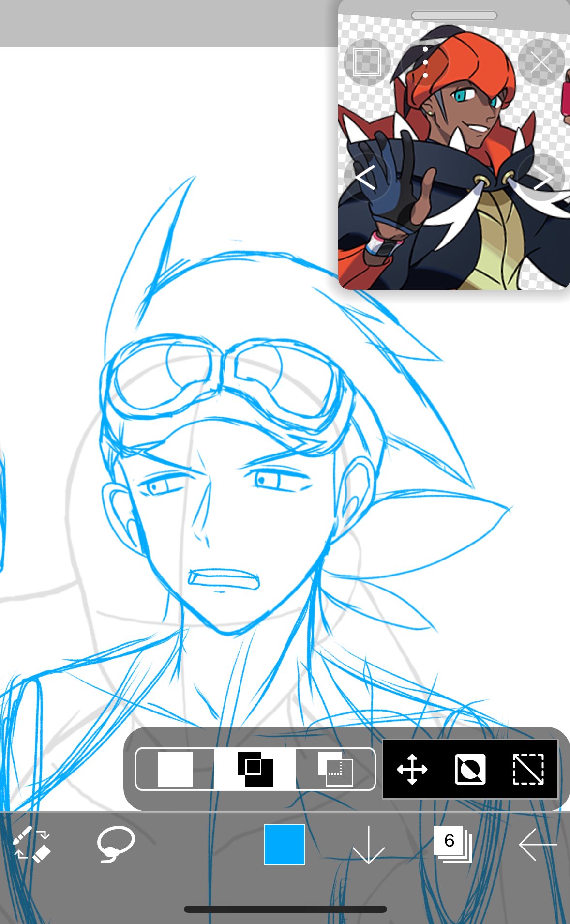Show next reference image
Screen dimensions: 570x924
click(541, 177)
